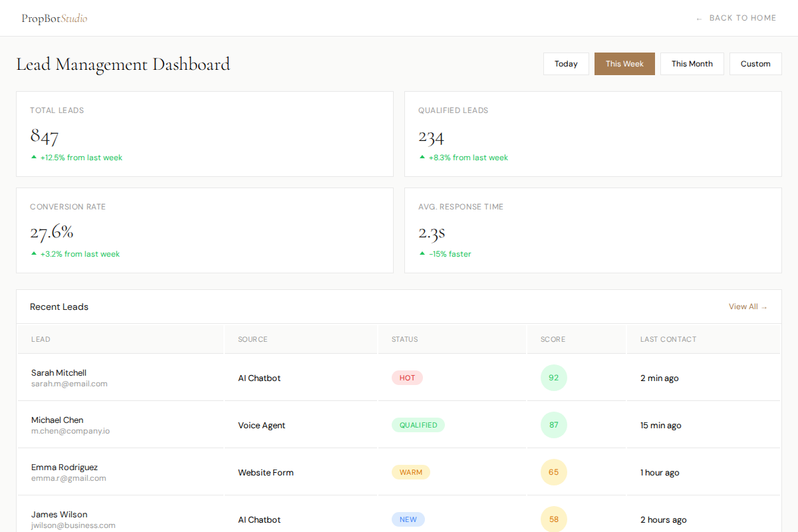
Task: Click the trend arrow under Conversion Rate
Action: pos(33,253)
